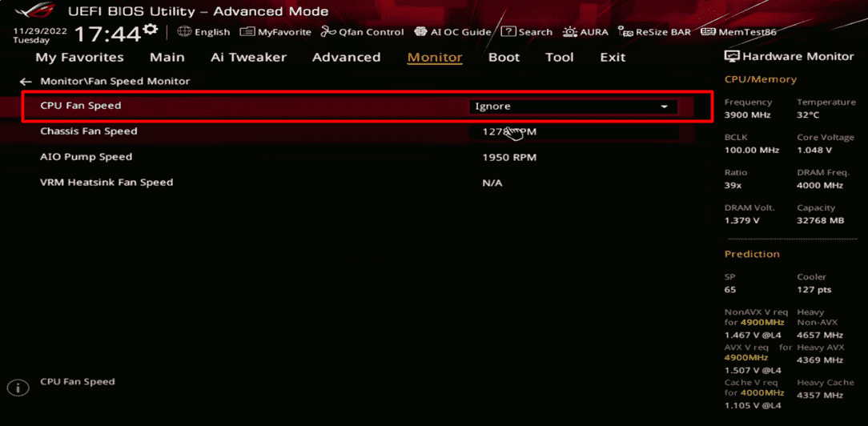
Task: Switch to the Main tab
Action: 167,58
